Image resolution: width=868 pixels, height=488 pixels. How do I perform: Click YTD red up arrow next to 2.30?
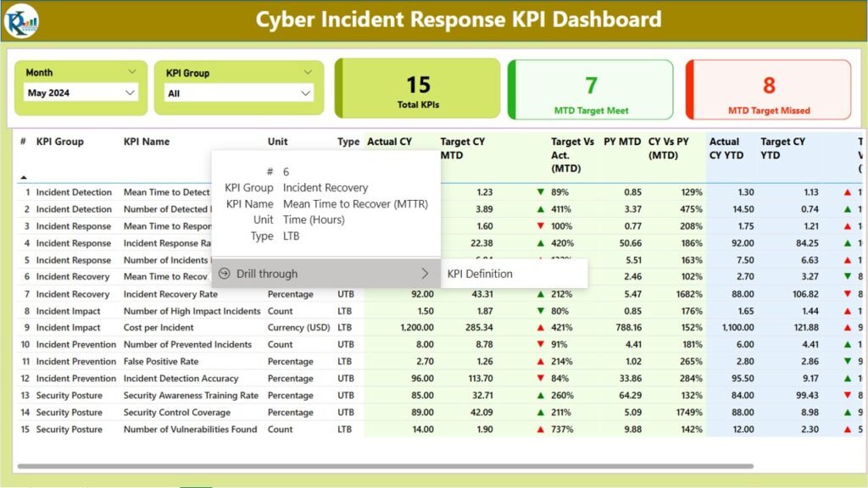click(848, 430)
